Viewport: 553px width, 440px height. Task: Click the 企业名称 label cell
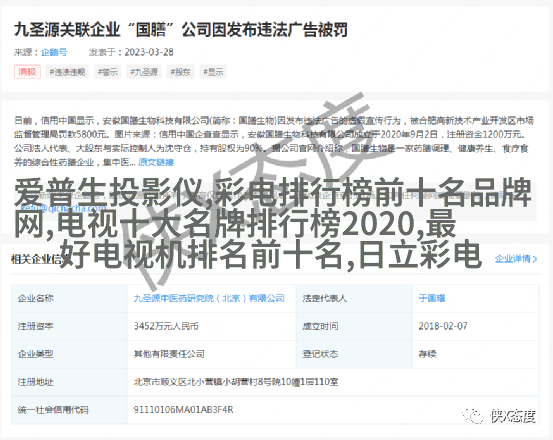69,298
